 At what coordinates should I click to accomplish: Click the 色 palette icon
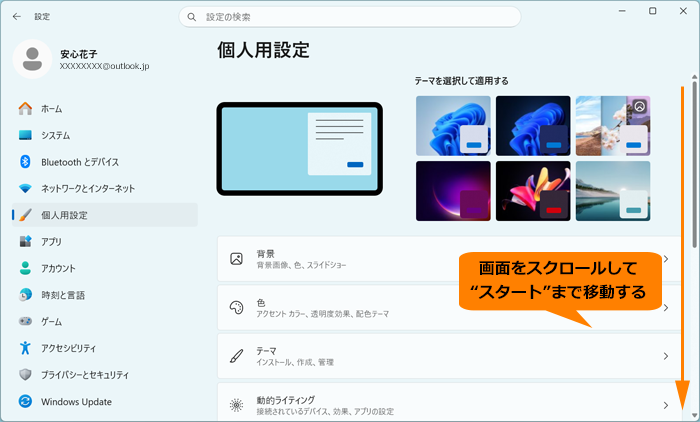pos(236,308)
